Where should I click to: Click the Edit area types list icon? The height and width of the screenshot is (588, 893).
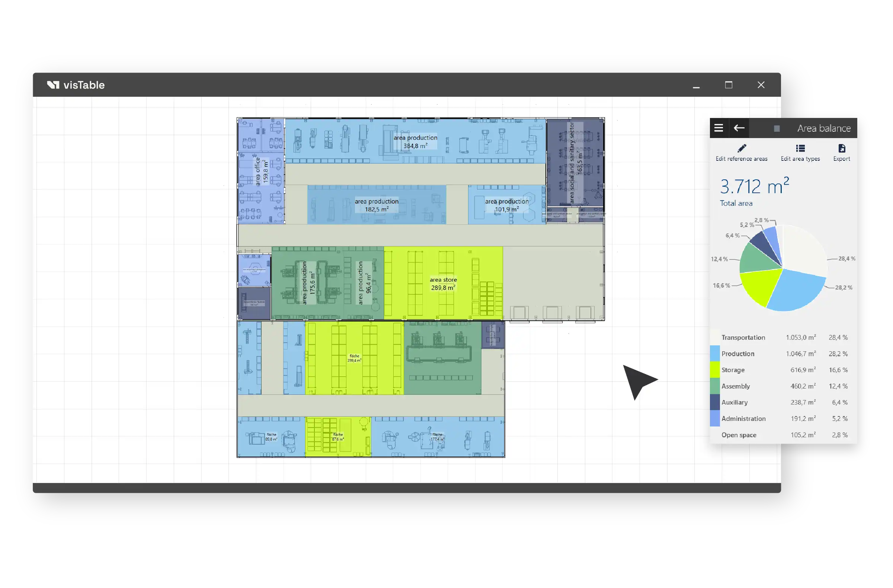(x=800, y=148)
